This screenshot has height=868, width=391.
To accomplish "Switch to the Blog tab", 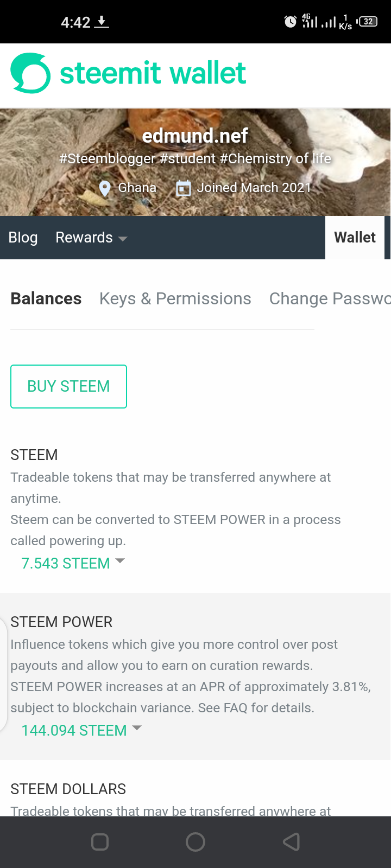I will pyautogui.click(x=23, y=238).
